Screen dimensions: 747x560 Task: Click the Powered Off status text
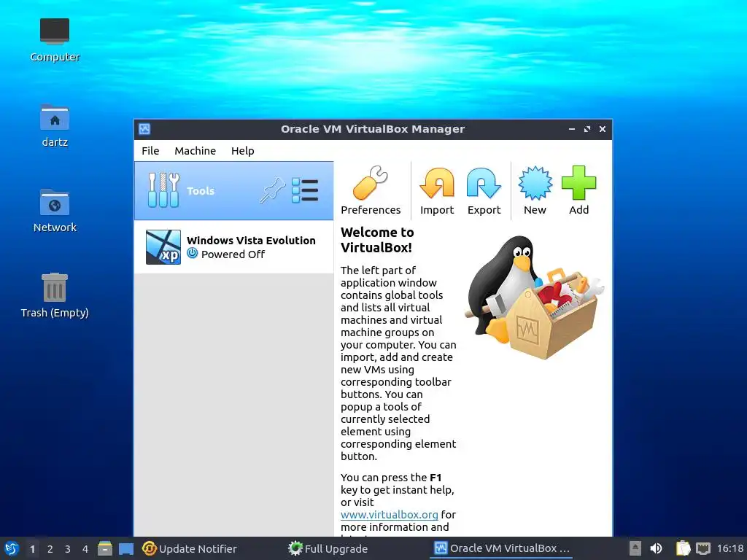coord(233,254)
